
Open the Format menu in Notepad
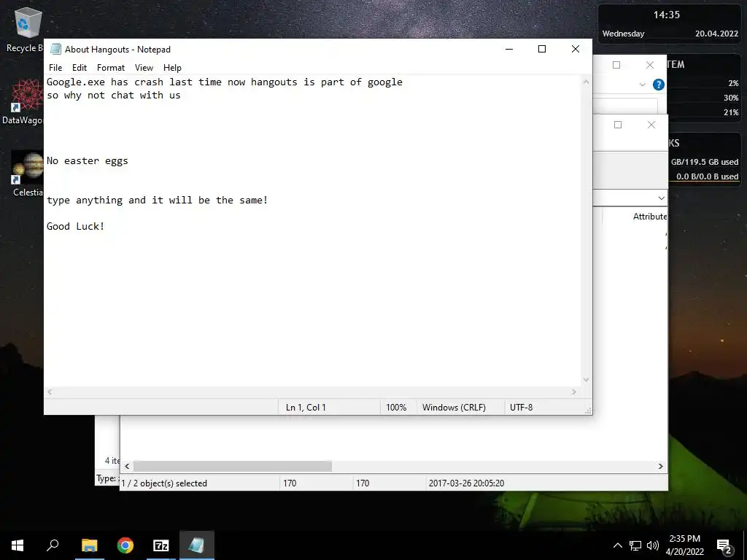tap(111, 68)
